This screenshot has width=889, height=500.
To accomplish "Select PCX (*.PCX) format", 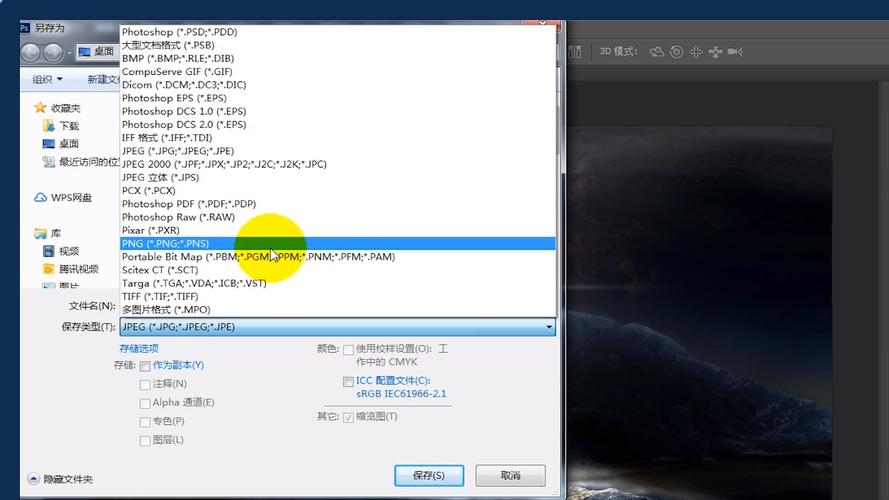I will pos(337,190).
